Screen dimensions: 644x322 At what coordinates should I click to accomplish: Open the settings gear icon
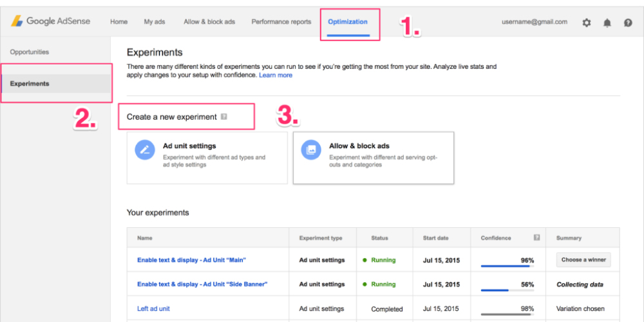(x=586, y=23)
